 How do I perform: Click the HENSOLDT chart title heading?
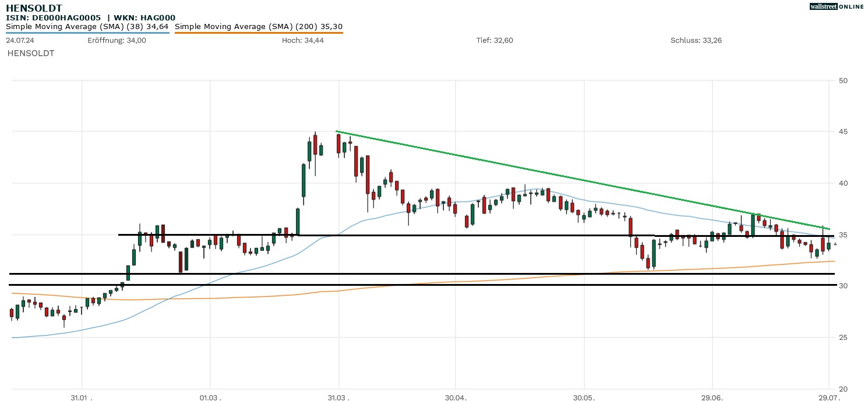34,8
